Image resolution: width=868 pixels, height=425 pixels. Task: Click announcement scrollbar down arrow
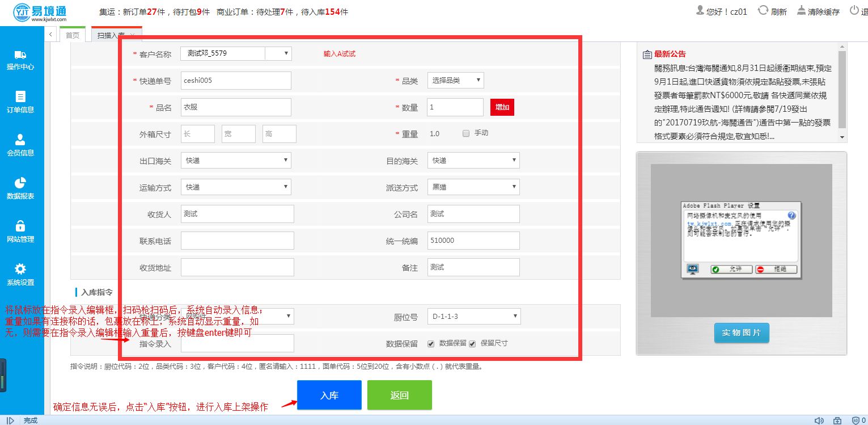point(842,137)
